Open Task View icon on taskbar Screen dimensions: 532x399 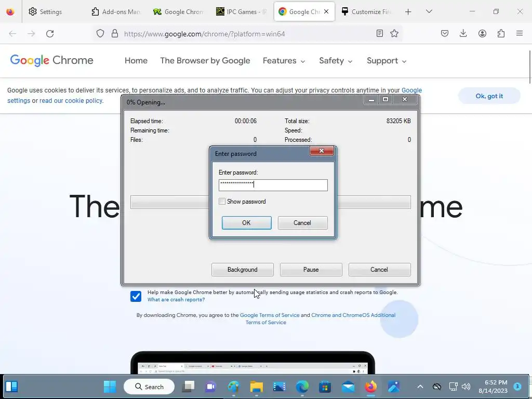click(188, 387)
